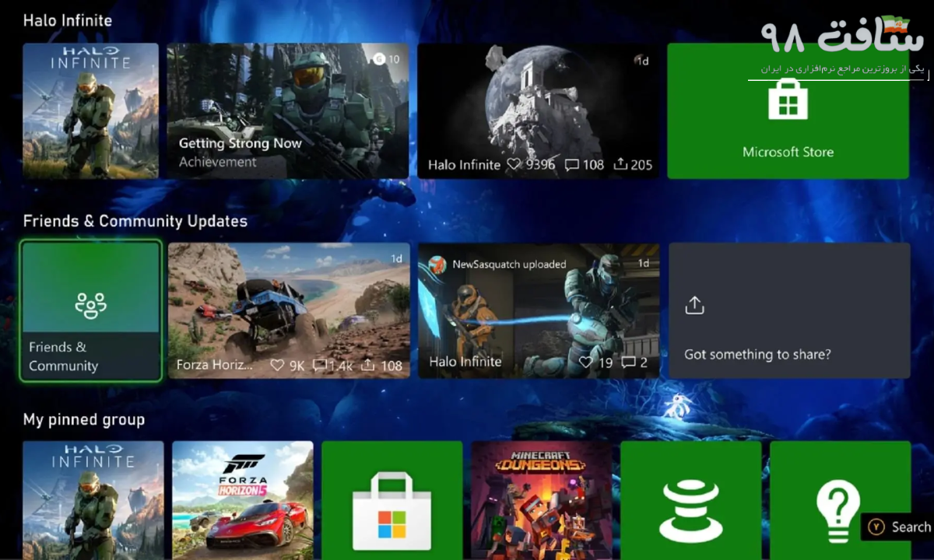
Task: Click the My pinned group heading
Action: tap(84, 420)
